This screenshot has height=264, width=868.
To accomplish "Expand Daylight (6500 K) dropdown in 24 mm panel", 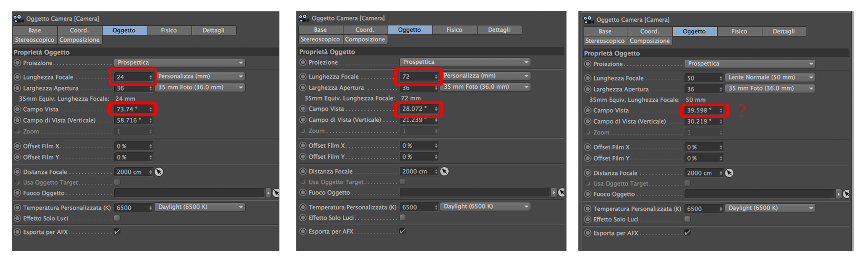I will click(x=199, y=207).
